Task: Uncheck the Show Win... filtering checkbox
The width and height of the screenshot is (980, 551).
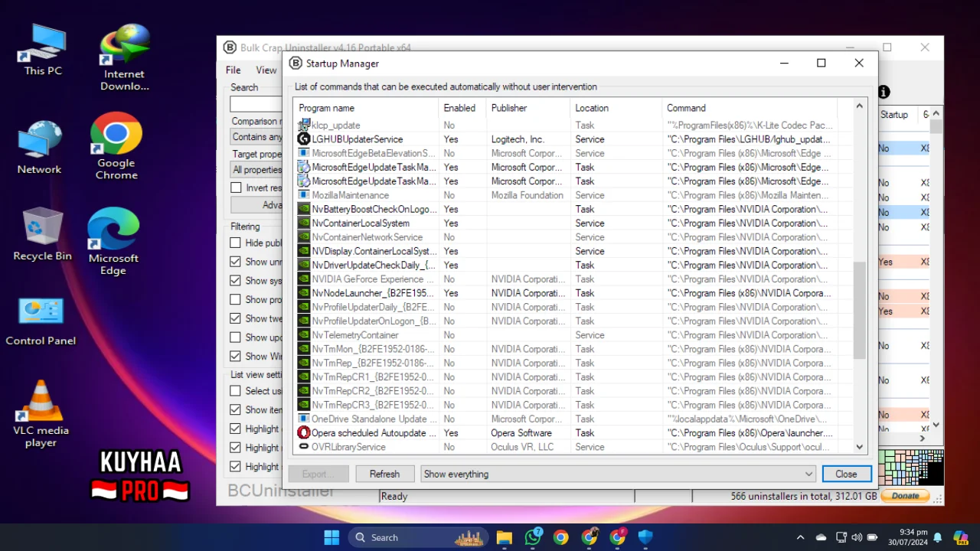Action: [x=236, y=356]
